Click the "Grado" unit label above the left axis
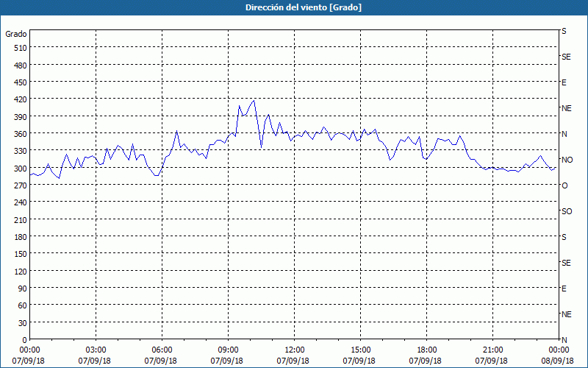Image resolution: width=588 pixels, height=368 pixels. [15, 34]
